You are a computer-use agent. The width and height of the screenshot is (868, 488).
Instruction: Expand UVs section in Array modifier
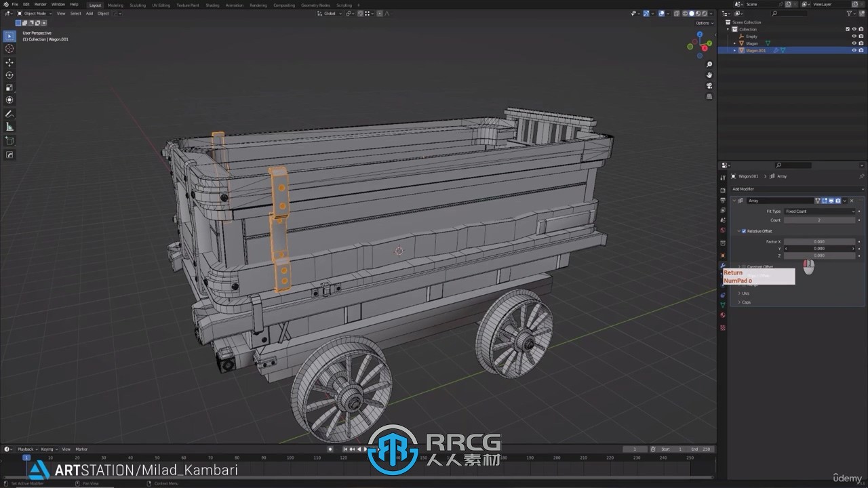pos(739,293)
